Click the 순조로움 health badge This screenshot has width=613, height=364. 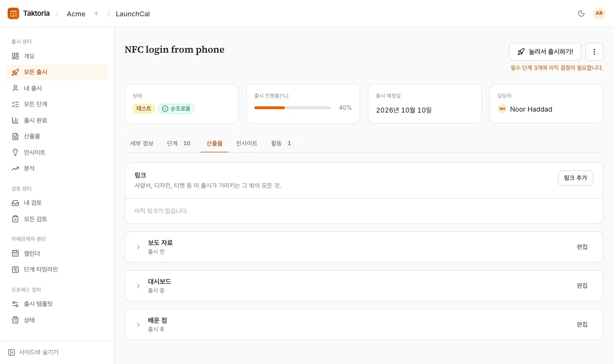(176, 109)
